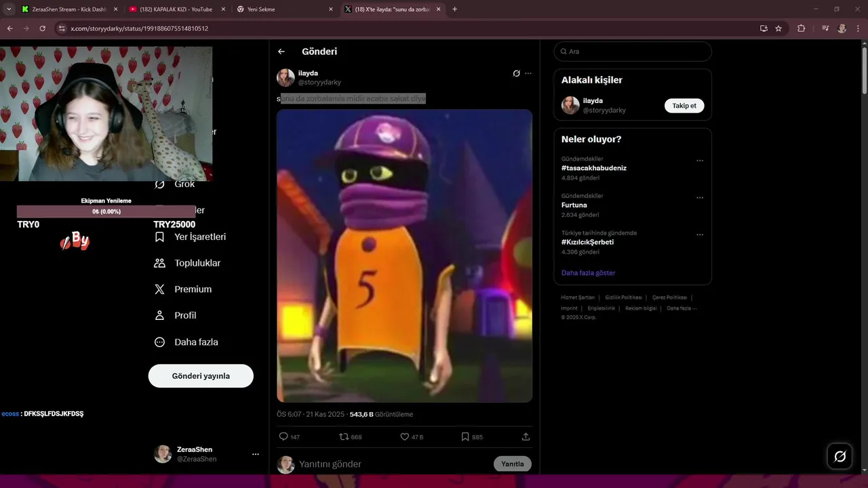The height and width of the screenshot is (488, 868).
Task: Open the post's three-dot more menu
Action: pyautogui.click(x=528, y=73)
